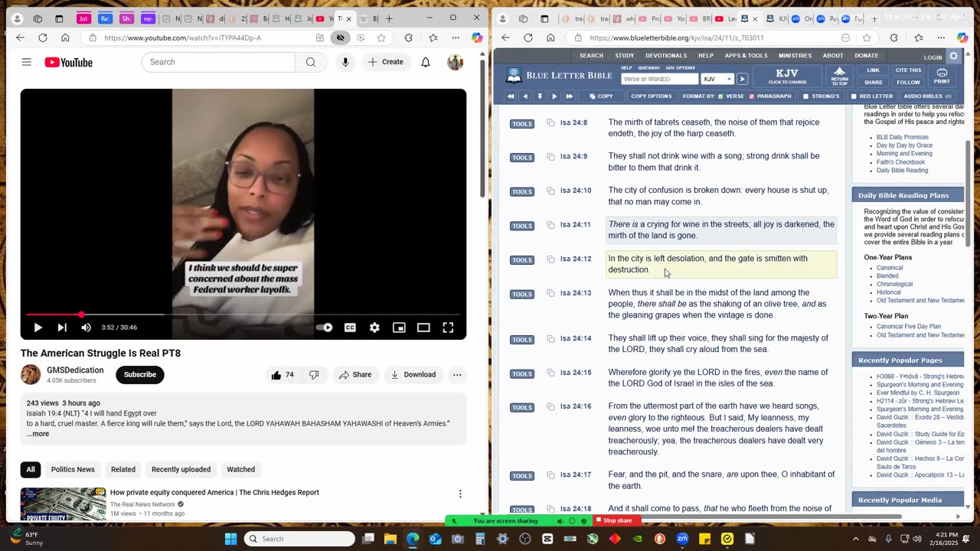Copy verse icon beside Isa 24:14
This screenshot has width=980, height=551.
[x=550, y=339]
